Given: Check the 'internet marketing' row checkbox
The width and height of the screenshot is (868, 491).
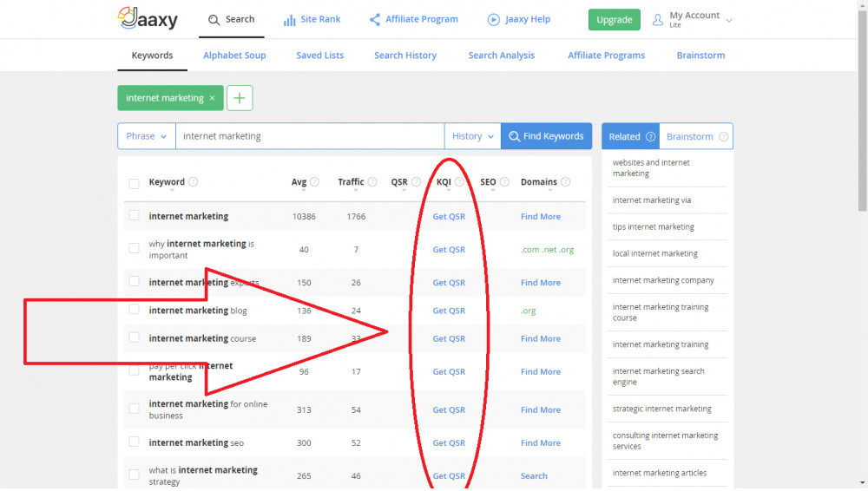Looking at the screenshot, I should coord(134,215).
